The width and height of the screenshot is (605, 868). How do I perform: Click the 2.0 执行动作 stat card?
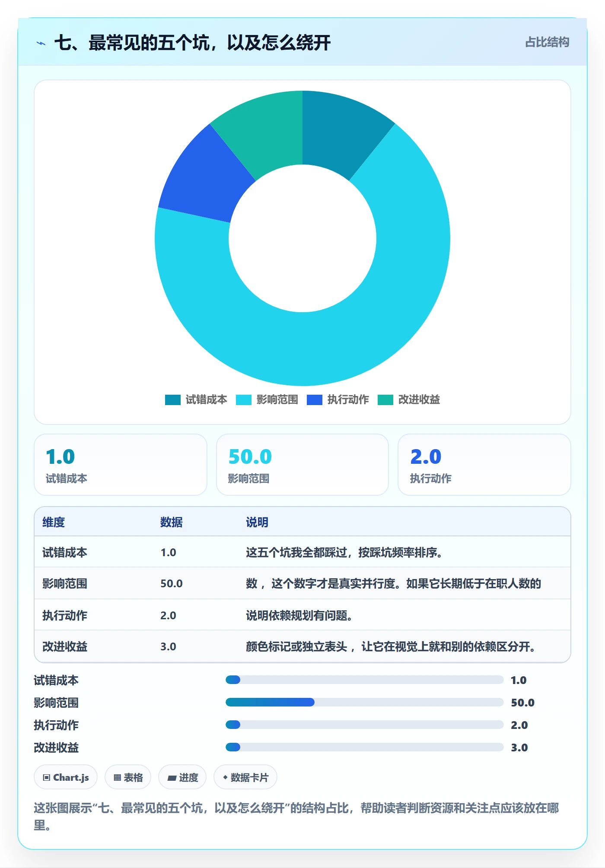tap(484, 465)
